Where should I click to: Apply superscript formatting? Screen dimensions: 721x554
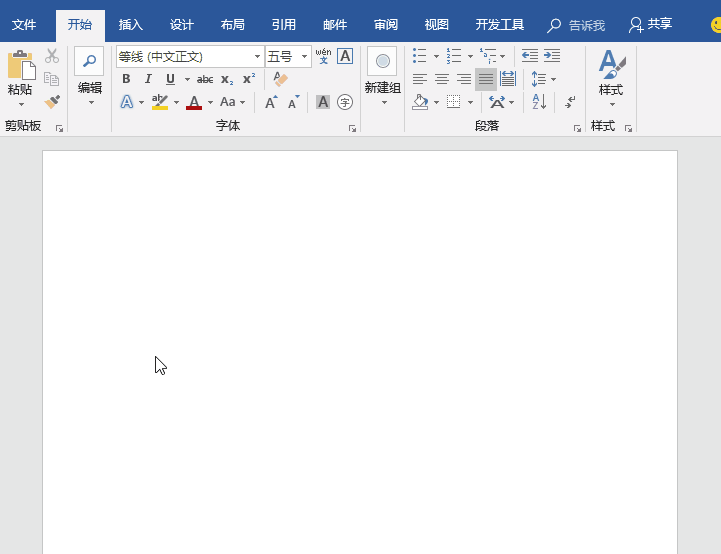click(x=249, y=79)
